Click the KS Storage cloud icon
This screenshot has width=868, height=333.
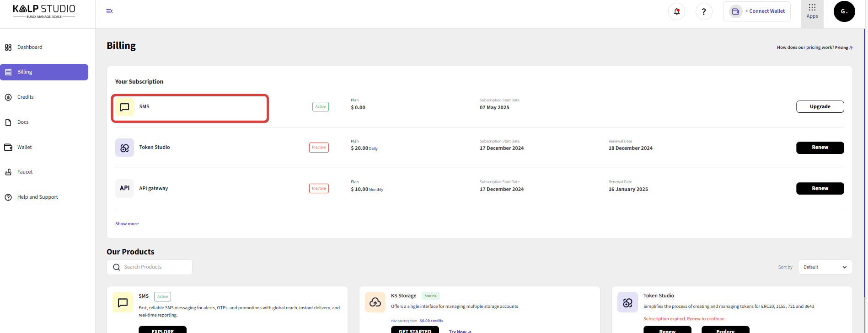click(375, 302)
